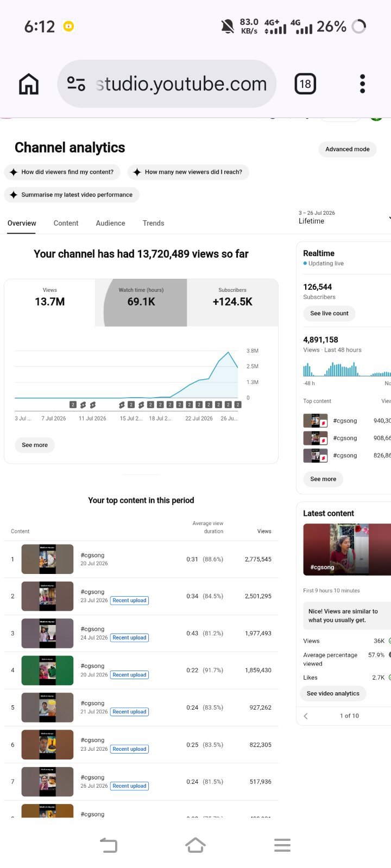Select the Watch time (hours) metric card

141,303
